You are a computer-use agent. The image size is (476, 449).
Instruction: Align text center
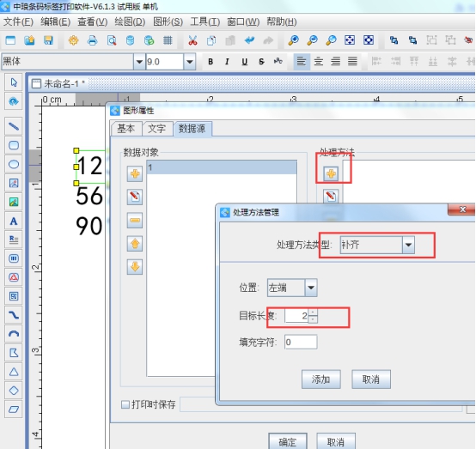[x=319, y=62]
